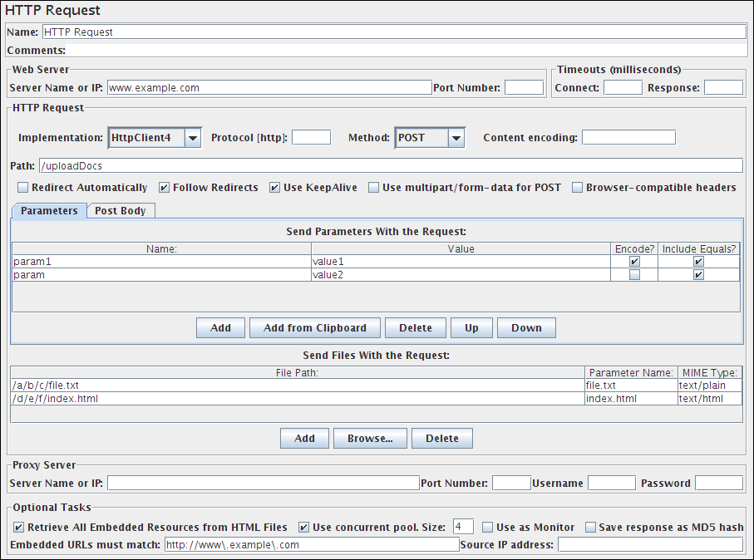Focus the Server Name field www.example.com
Screen dimensions: 754x560
click(269, 87)
